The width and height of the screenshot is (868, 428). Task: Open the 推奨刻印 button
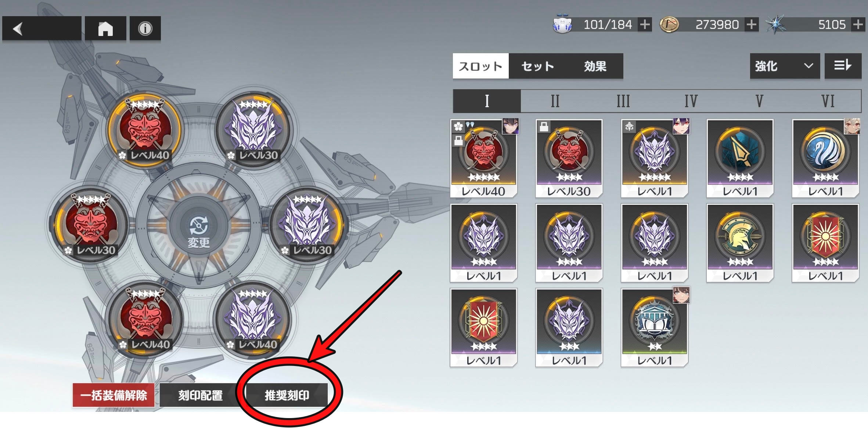287,395
